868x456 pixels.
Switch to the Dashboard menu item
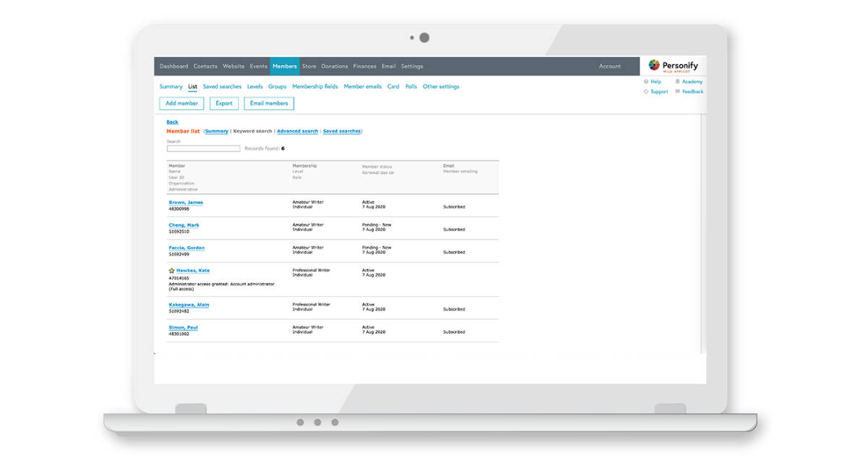point(174,66)
